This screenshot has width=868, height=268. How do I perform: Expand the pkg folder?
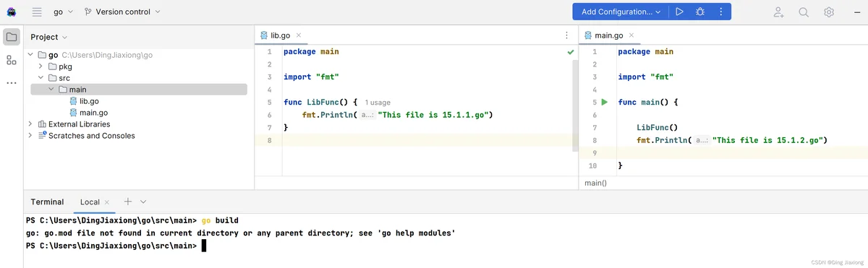(42, 66)
